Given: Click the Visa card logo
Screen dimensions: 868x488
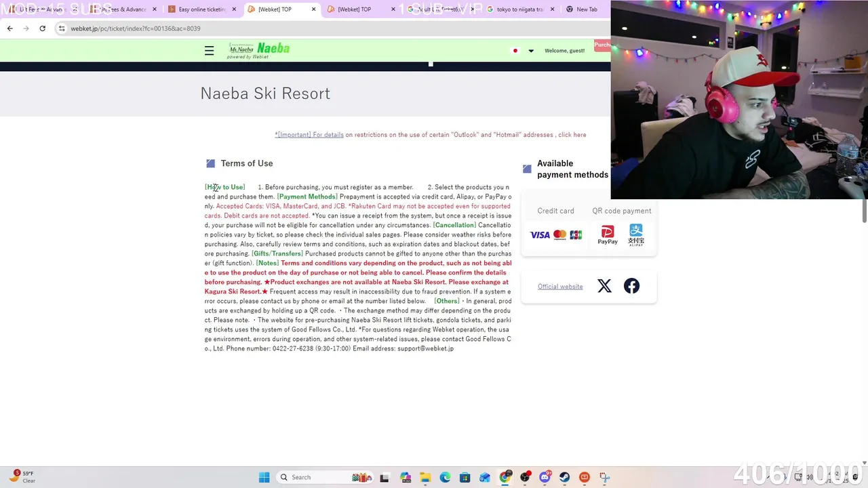Looking at the screenshot, I should (x=540, y=235).
